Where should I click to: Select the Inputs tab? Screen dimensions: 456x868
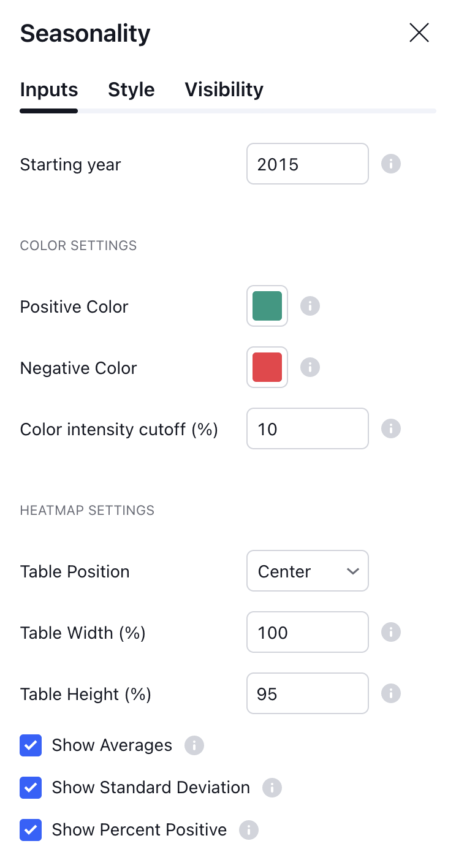point(49,89)
